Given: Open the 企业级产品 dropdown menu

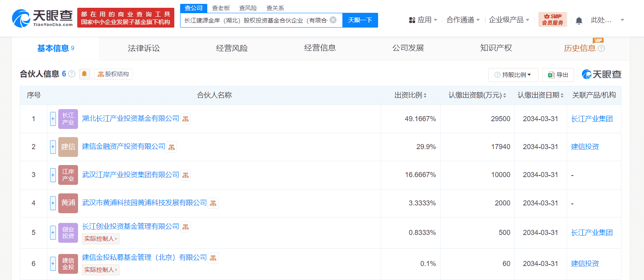Looking at the screenshot, I should [509, 20].
